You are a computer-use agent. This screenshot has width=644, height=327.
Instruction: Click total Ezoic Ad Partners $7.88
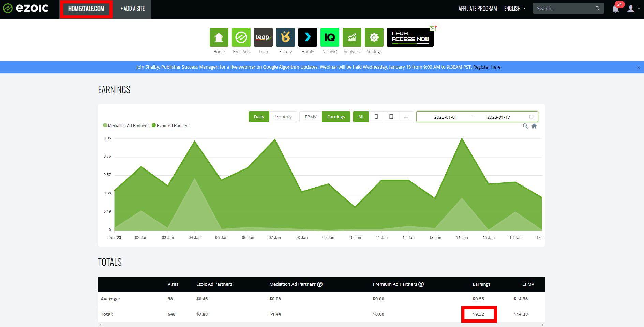coord(202,314)
